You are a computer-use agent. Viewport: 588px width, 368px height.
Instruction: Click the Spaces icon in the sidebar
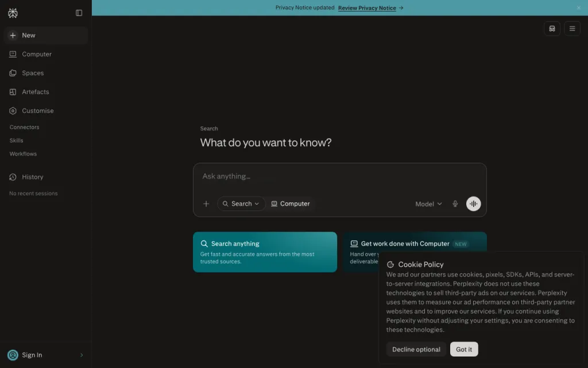tap(13, 73)
